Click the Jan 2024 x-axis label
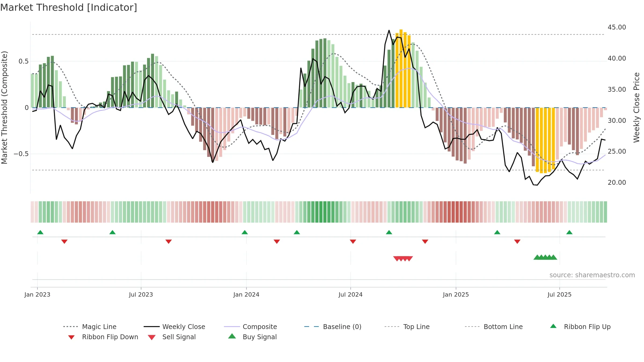Screen dimensions: 644x362 click(246, 294)
